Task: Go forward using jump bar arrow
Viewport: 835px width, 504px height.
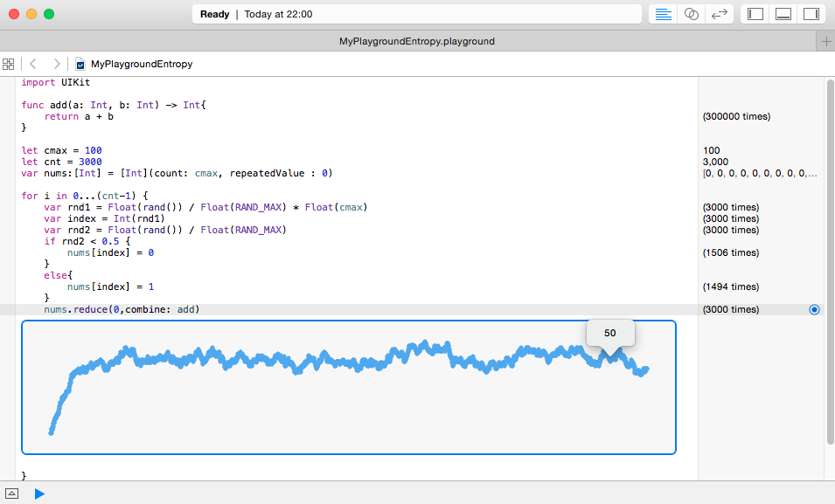Action: pyautogui.click(x=57, y=64)
